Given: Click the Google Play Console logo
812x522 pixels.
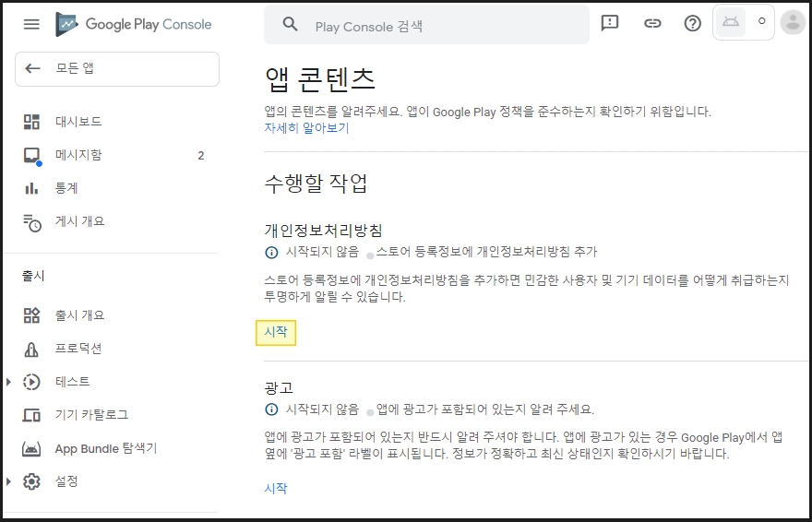Looking at the screenshot, I should pos(134,24).
